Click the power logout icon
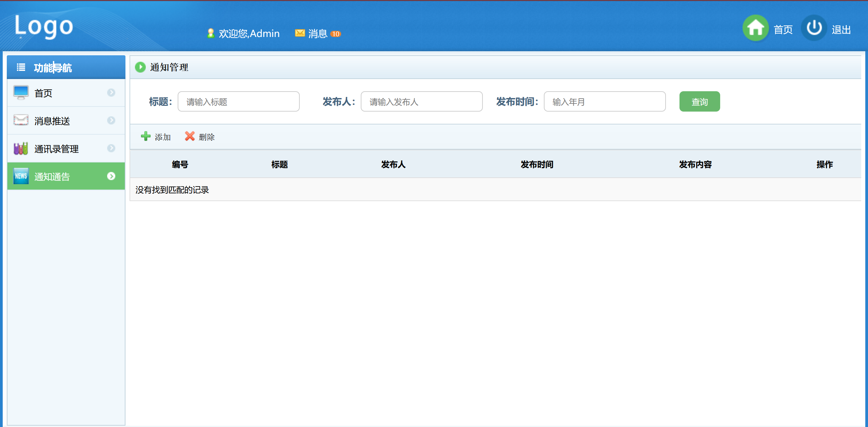The height and width of the screenshot is (427, 868). click(814, 28)
